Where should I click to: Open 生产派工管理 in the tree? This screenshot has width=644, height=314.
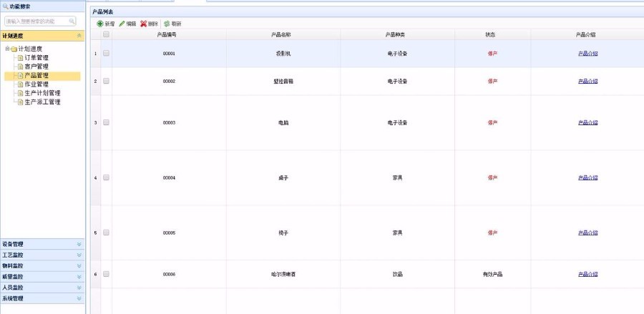point(43,102)
